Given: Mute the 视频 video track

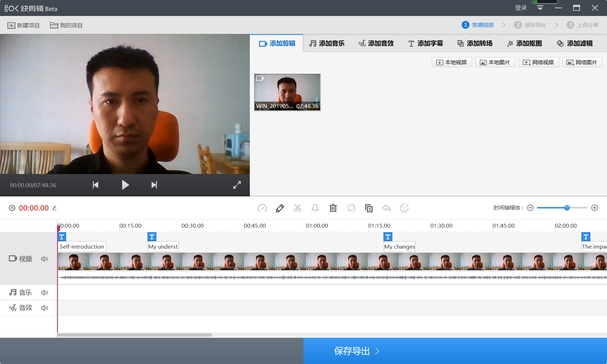Looking at the screenshot, I should 44,259.
